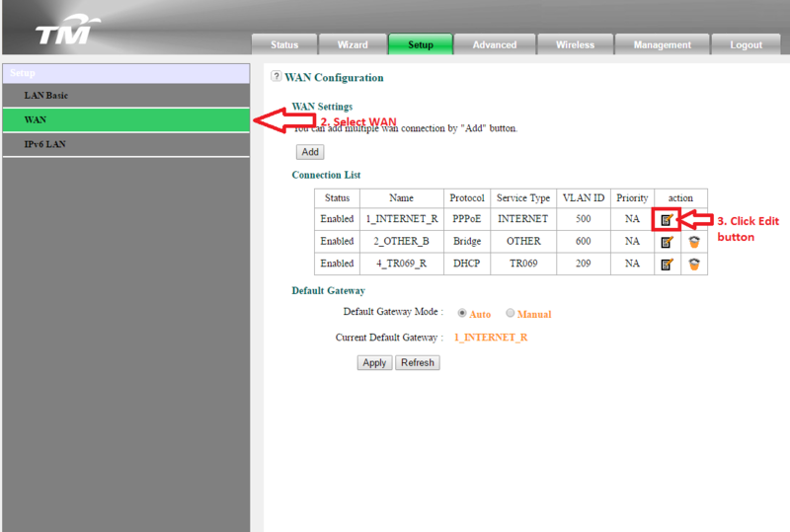Select Auto default gateway mode
This screenshot has width=790, height=532.
(462, 314)
